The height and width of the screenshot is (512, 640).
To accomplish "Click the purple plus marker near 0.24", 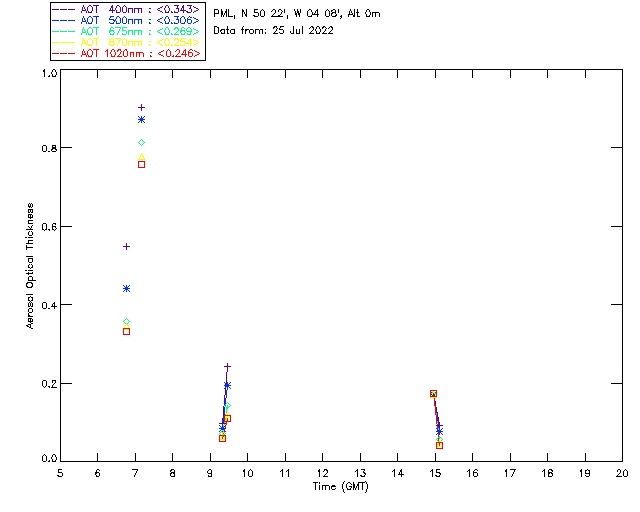I will [227, 367].
